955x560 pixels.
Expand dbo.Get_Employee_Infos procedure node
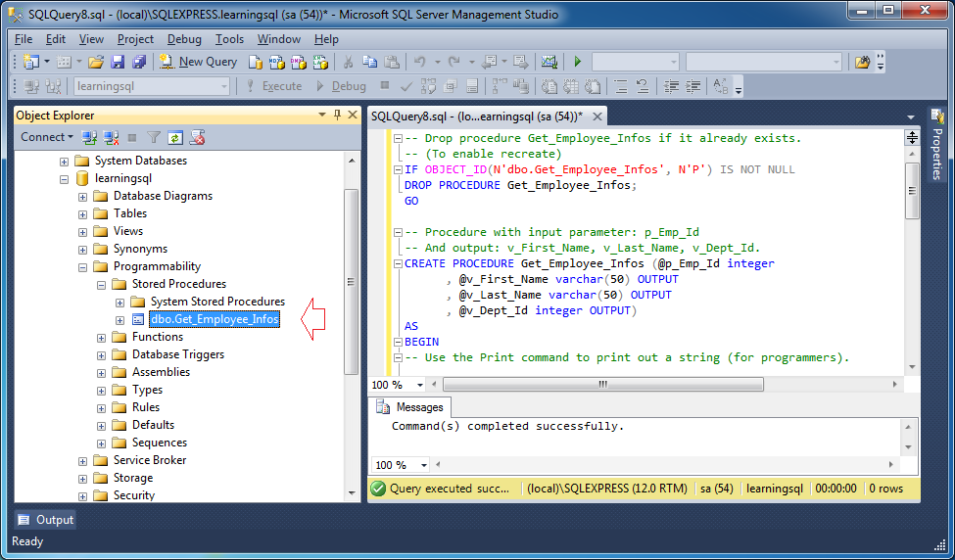click(x=119, y=320)
